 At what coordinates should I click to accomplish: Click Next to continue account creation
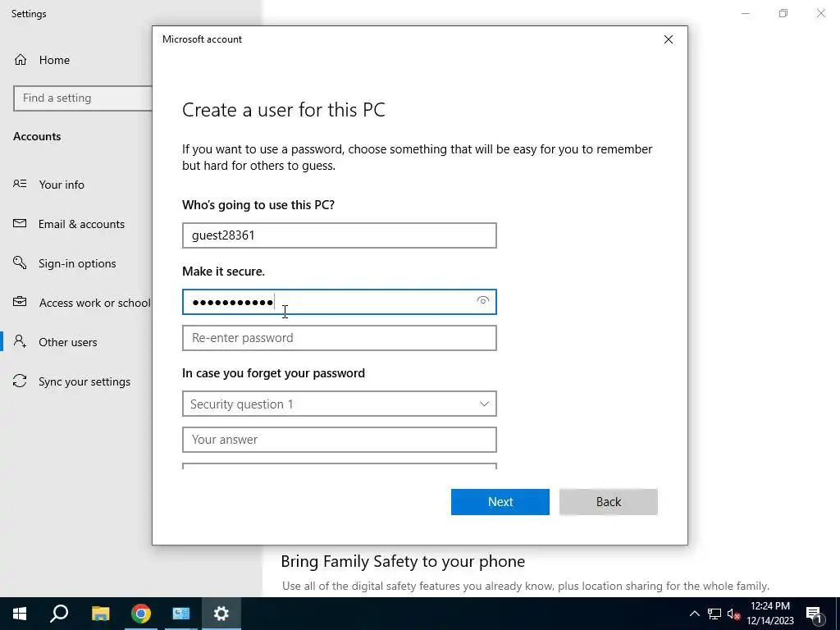coord(500,502)
